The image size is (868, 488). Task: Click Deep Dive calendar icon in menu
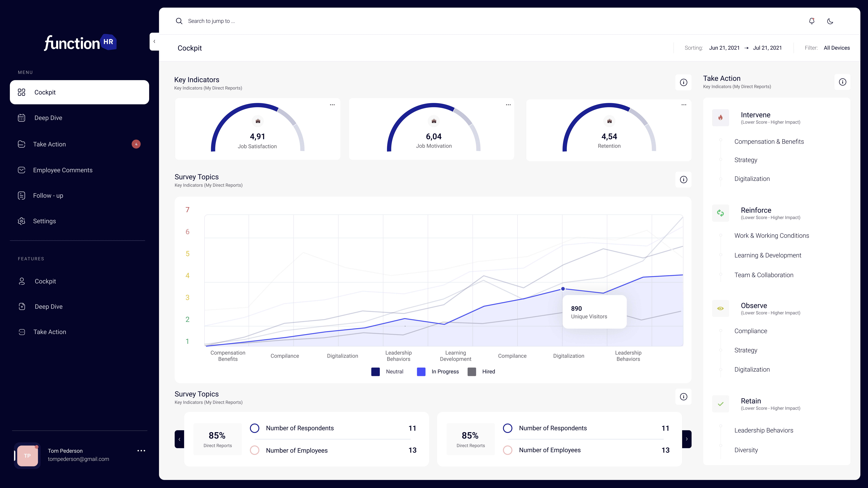[x=22, y=118]
